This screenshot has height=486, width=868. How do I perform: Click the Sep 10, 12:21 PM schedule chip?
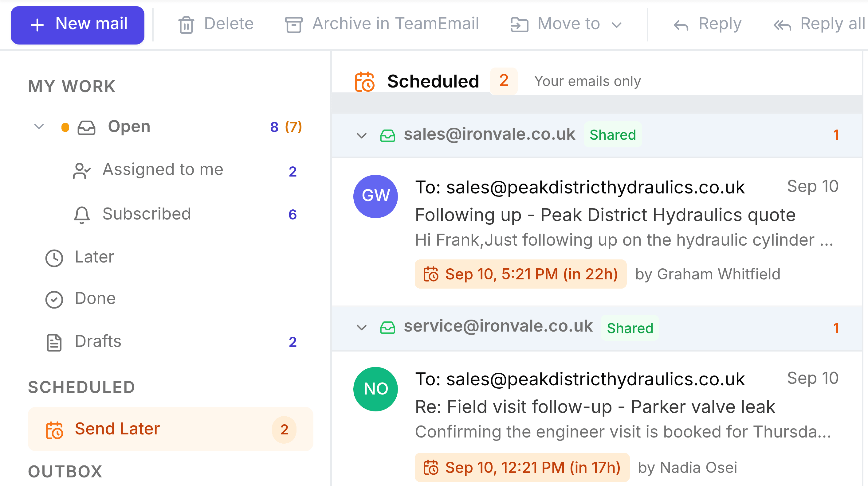pos(522,467)
